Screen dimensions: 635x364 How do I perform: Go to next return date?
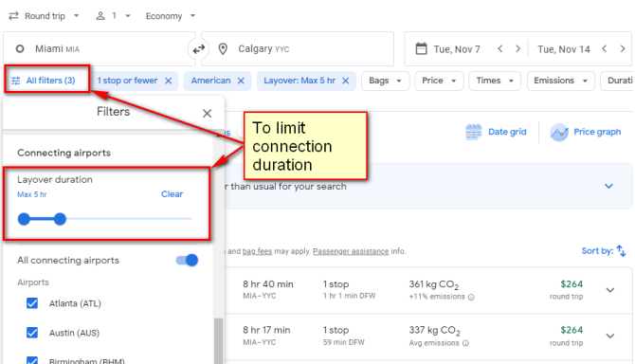tap(623, 49)
